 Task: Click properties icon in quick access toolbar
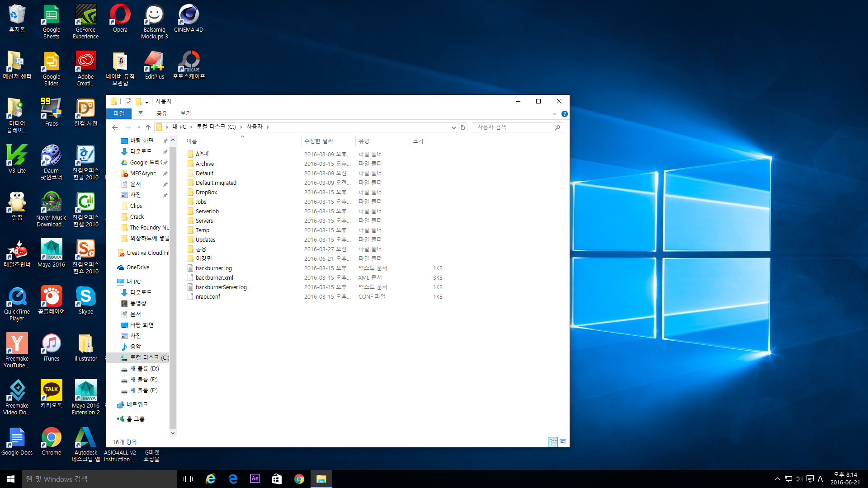[128, 102]
